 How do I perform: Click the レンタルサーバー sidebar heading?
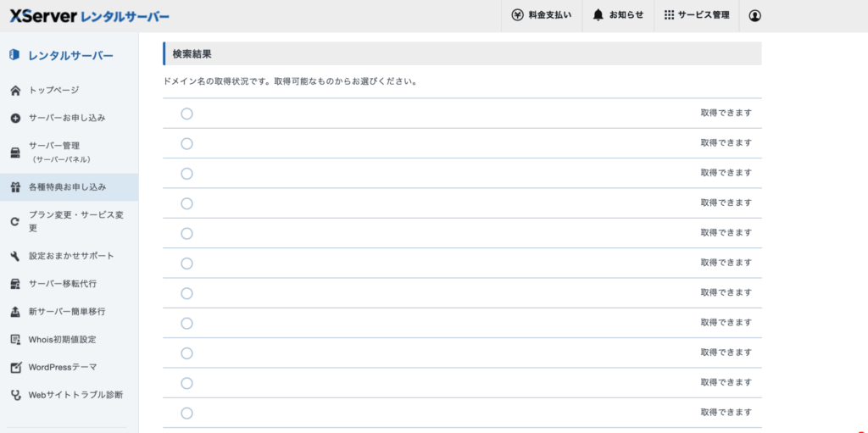(x=70, y=56)
